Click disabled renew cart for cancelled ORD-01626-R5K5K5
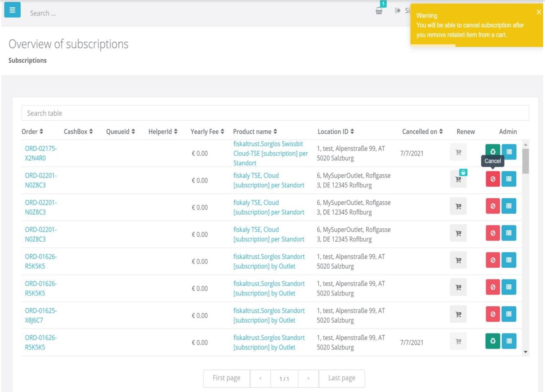Screen dimensions: 545x392 458,341
